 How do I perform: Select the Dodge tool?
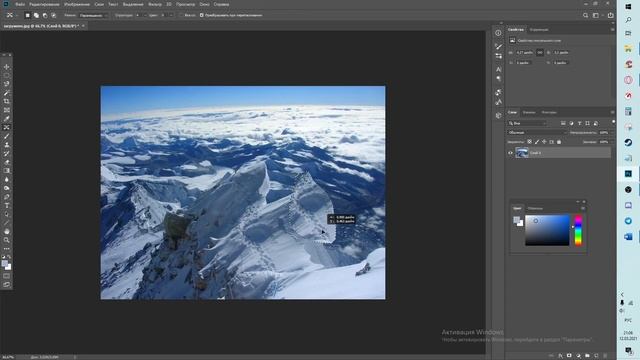(7, 188)
